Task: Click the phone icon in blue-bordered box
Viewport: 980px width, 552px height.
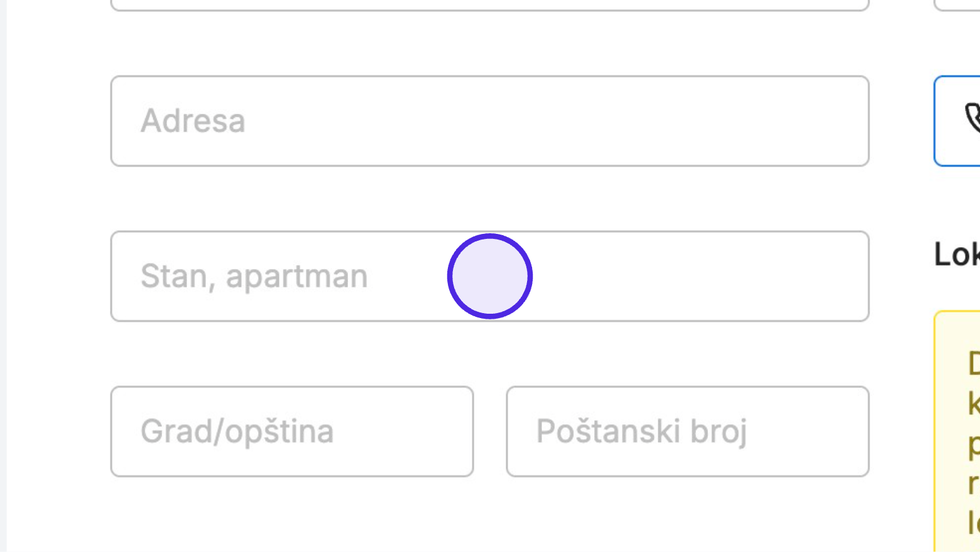Action: (972, 118)
